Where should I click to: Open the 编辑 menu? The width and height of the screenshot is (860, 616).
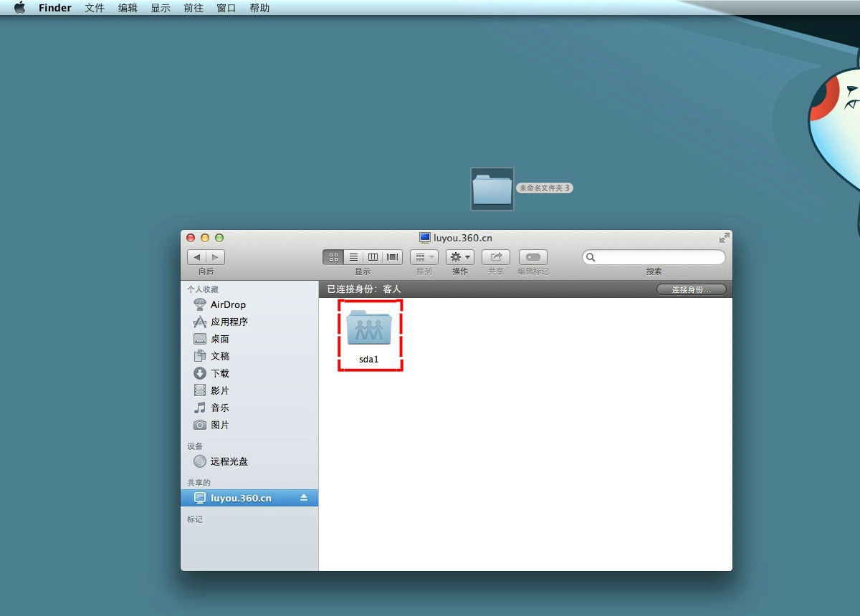click(x=128, y=8)
